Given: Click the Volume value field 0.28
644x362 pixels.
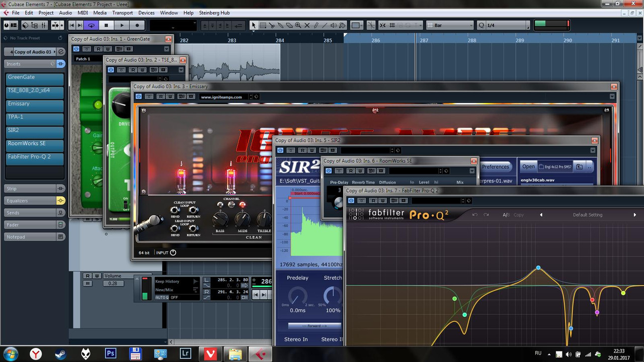Looking at the screenshot, I should click(113, 284).
